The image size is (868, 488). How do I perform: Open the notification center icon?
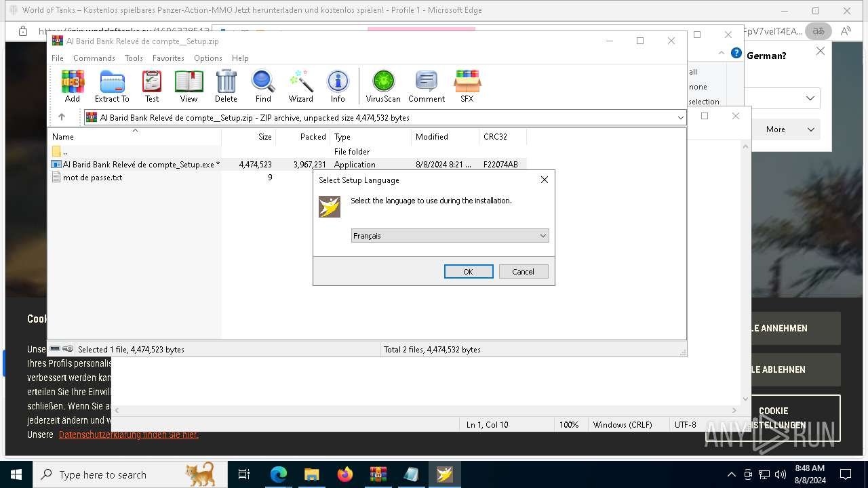click(x=846, y=474)
